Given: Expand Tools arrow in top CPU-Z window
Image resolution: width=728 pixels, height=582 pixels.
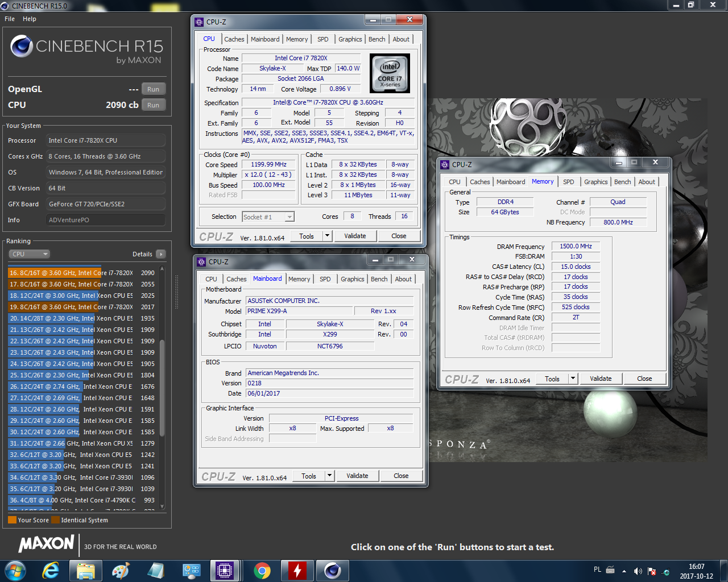Looking at the screenshot, I should [x=328, y=236].
